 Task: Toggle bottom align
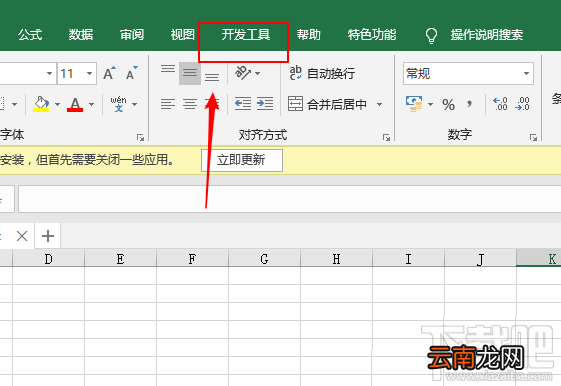pyautogui.click(x=212, y=77)
